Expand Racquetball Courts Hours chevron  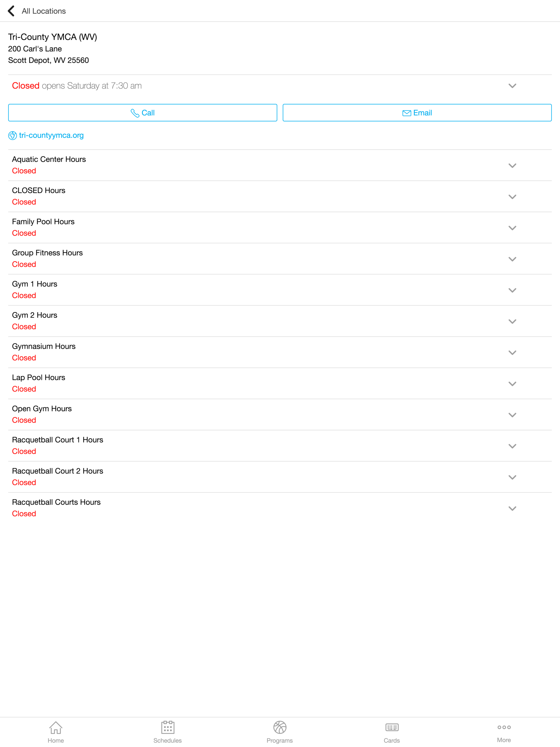point(512,509)
